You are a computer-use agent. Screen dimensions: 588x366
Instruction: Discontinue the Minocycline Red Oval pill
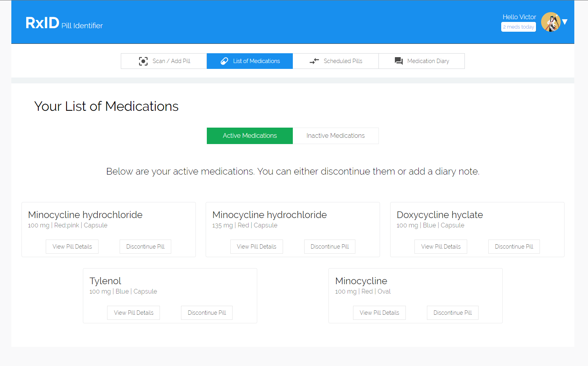click(x=452, y=313)
